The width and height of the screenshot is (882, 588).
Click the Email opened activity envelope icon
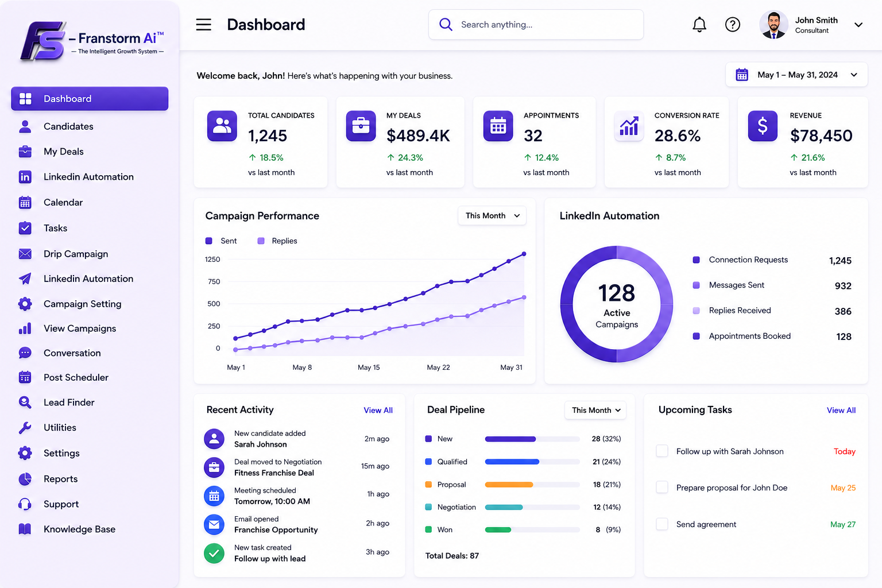pyautogui.click(x=214, y=524)
